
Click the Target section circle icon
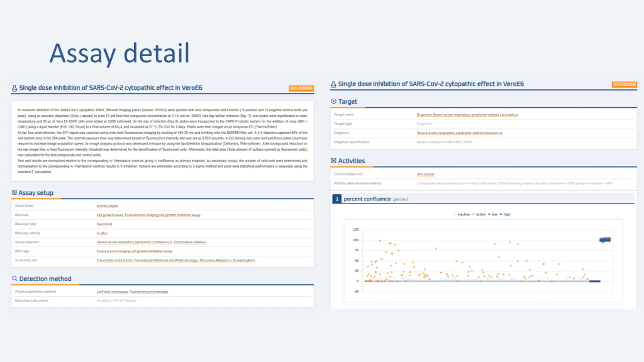tap(334, 101)
